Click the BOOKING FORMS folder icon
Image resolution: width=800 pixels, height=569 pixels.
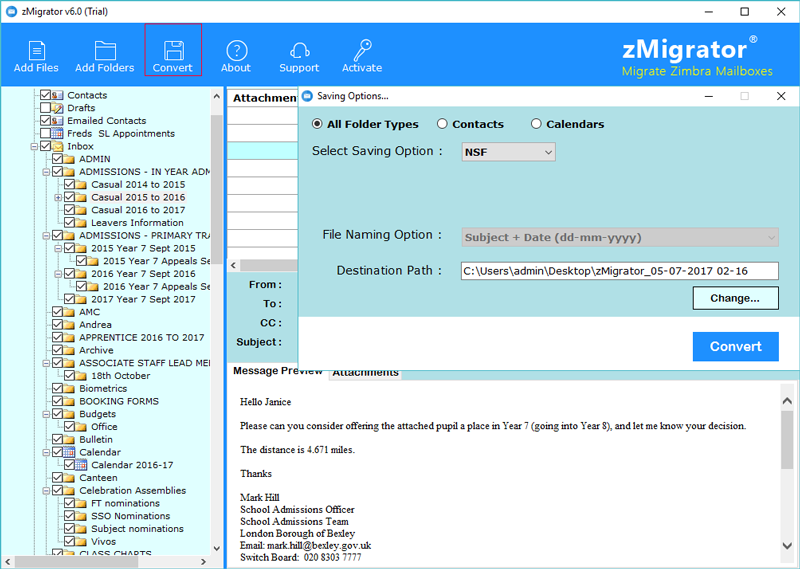click(69, 401)
